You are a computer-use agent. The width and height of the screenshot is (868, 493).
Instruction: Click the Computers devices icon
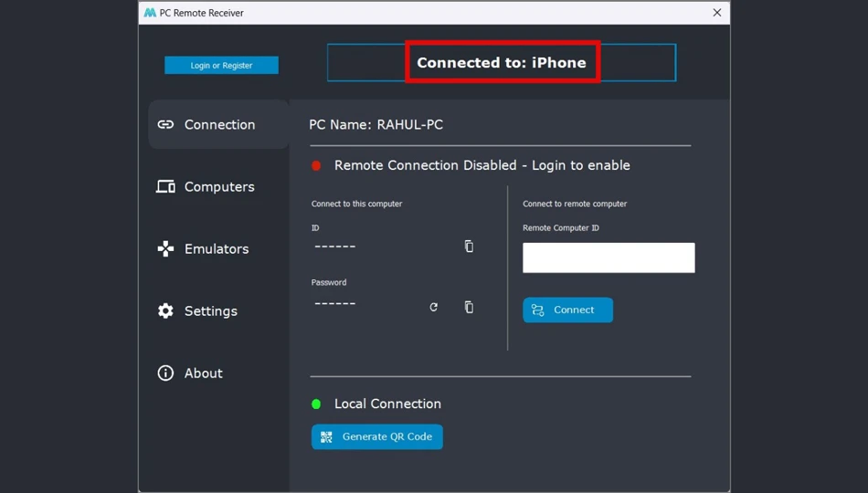click(x=165, y=186)
